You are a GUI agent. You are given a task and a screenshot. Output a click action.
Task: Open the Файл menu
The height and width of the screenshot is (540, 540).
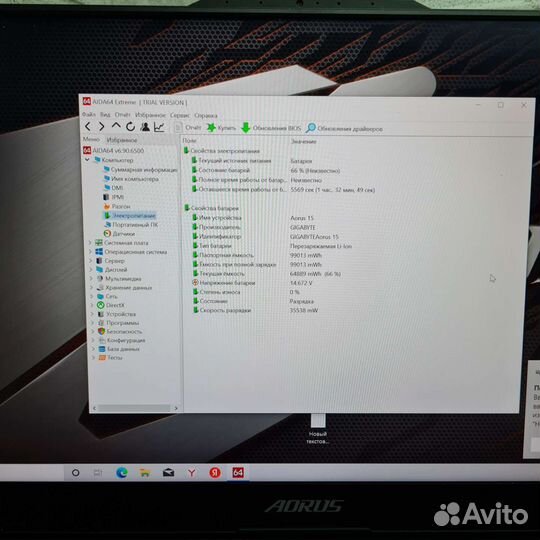(x=89, y=114)
